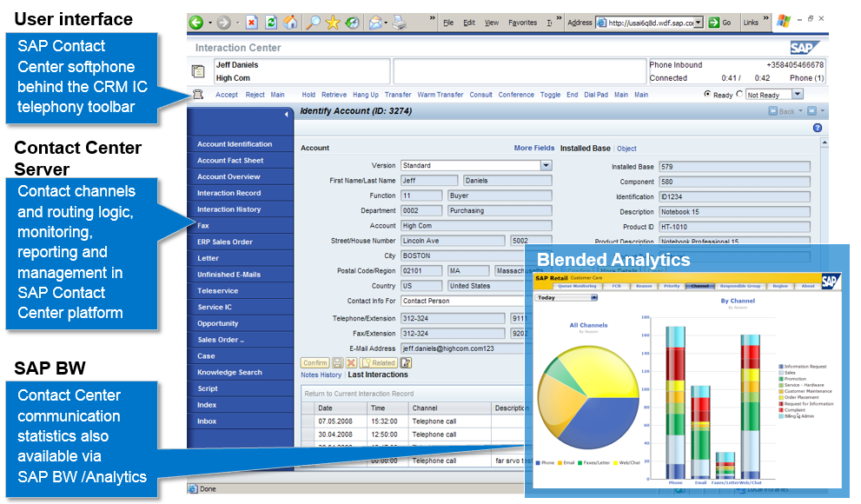Open the browser Search magnifier icon
The width and height of the screenshot is (861, 504).
pyautogui.click(x=313, y=23)
